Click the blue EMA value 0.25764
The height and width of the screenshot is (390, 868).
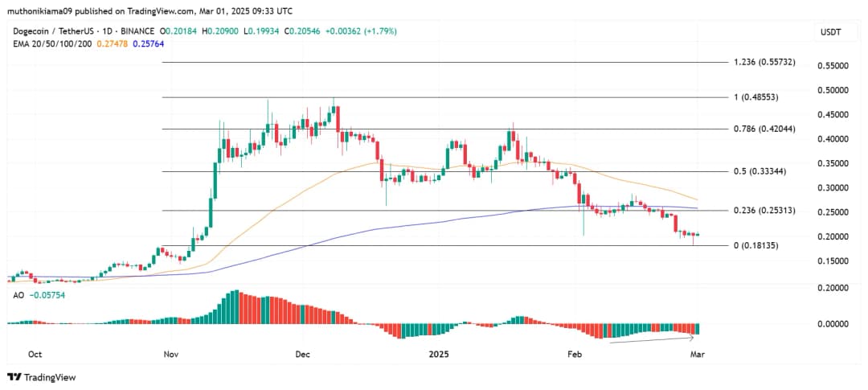[160, 42]
